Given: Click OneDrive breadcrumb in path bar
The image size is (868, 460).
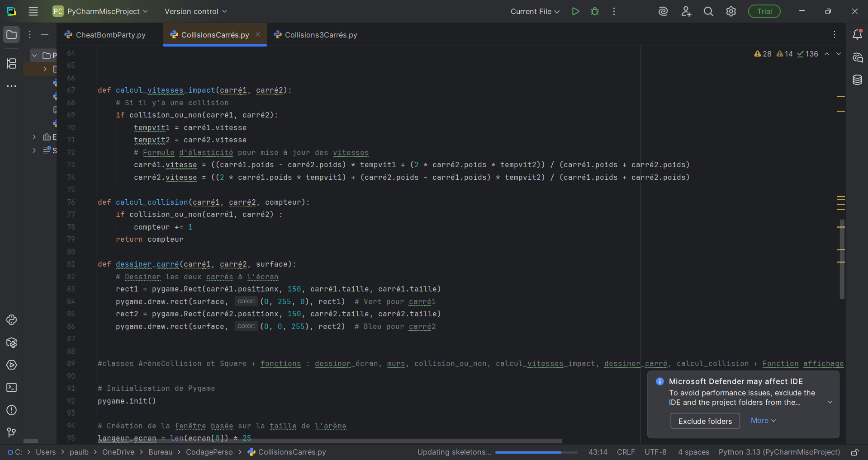Looking at the screenshot, I should click(118, 452).
